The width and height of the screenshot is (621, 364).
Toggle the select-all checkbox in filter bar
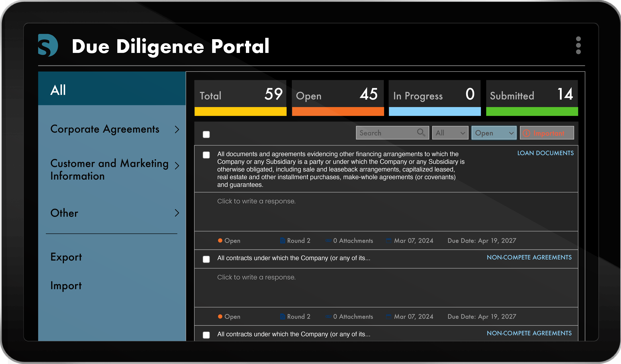(x=206, y=134)
